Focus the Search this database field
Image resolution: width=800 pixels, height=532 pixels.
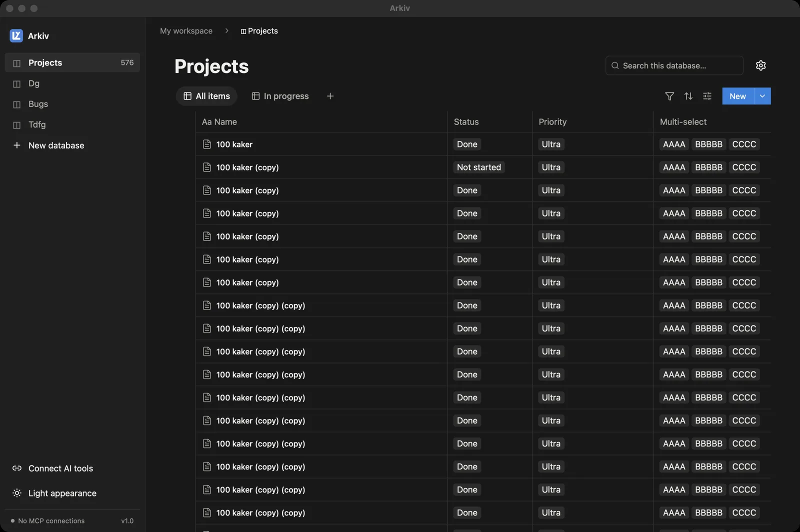[x=674, y=65]
